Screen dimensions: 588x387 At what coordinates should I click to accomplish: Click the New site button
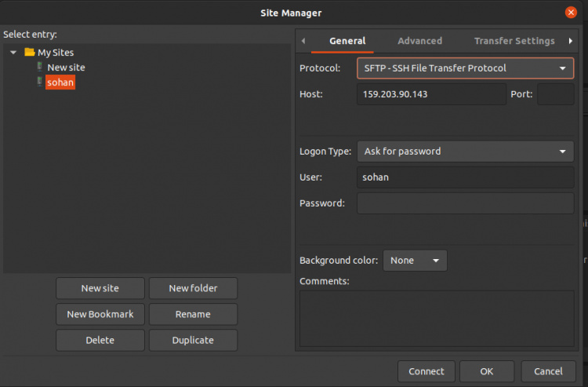(100, 288)
